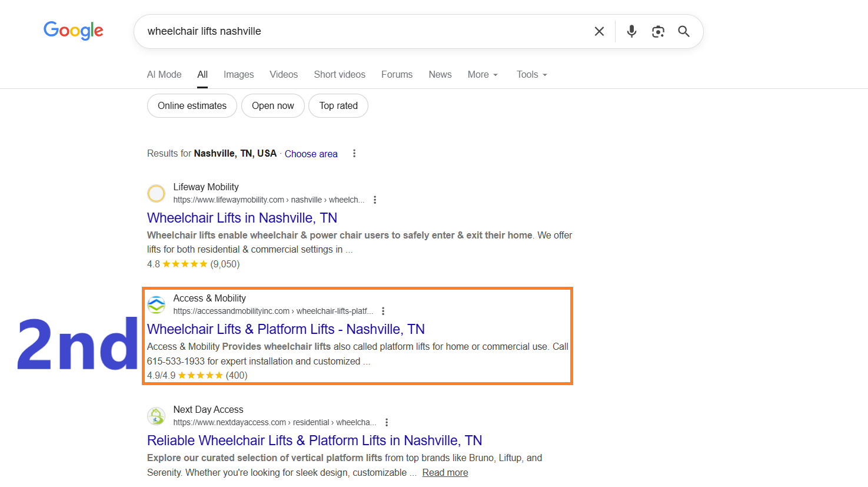Expand the Tools dropdown
The height and width of the screenshot is (487, 868).
[532, 74]
